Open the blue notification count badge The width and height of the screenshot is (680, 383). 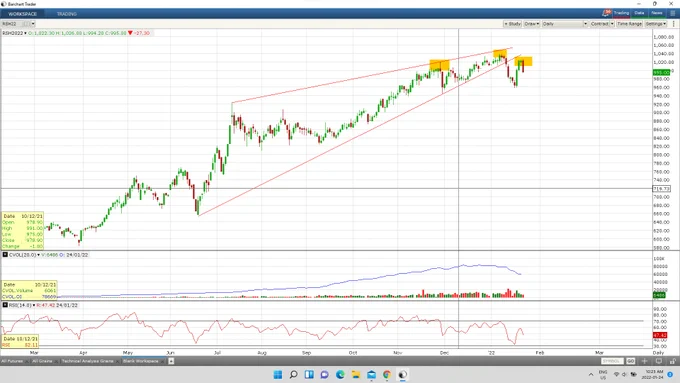click(x=670, y=374)
